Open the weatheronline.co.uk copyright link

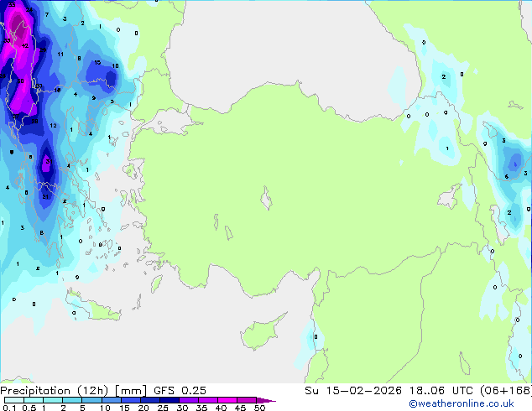(462, 403)
